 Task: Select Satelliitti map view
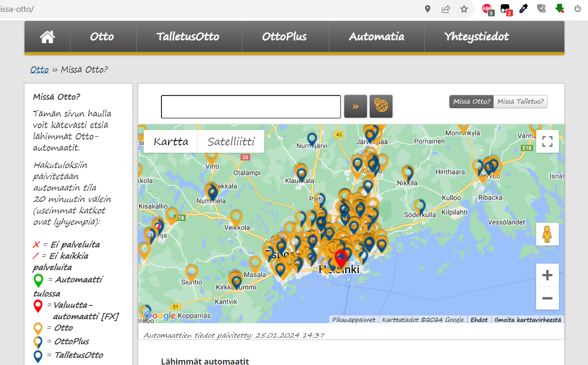[x=231, y=141]
